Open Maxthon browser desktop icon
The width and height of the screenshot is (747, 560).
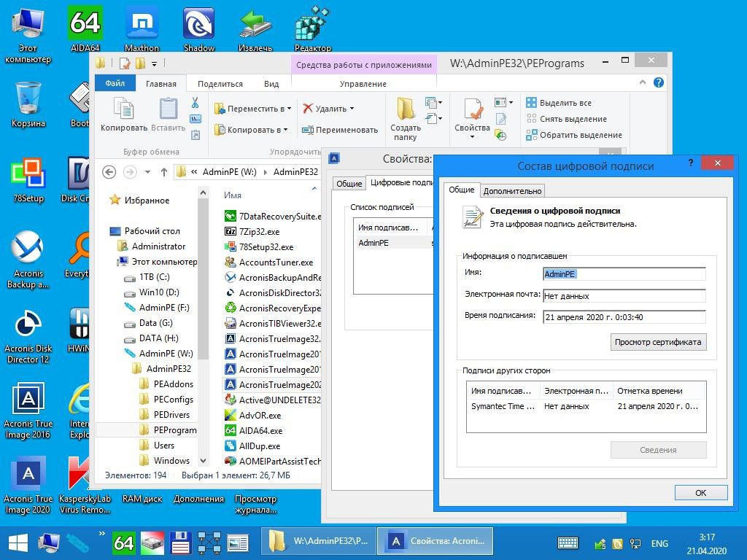(x=142, y=28)
